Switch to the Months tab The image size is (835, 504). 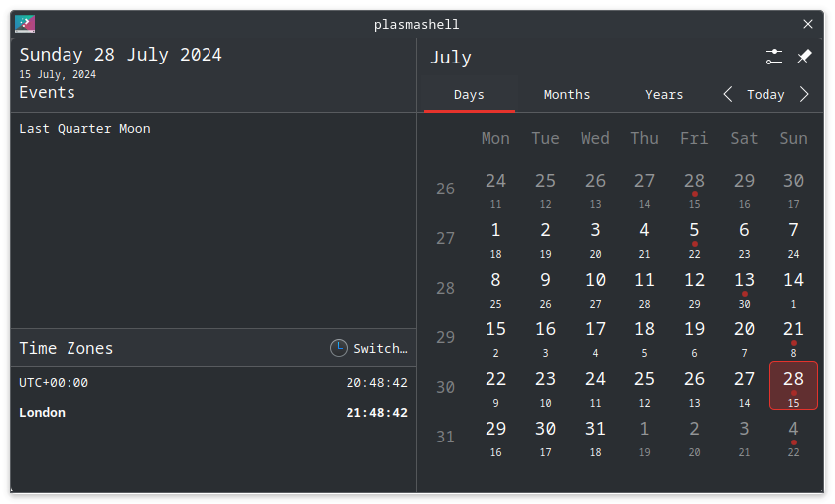pyautogui.click(x=567, y=94)
